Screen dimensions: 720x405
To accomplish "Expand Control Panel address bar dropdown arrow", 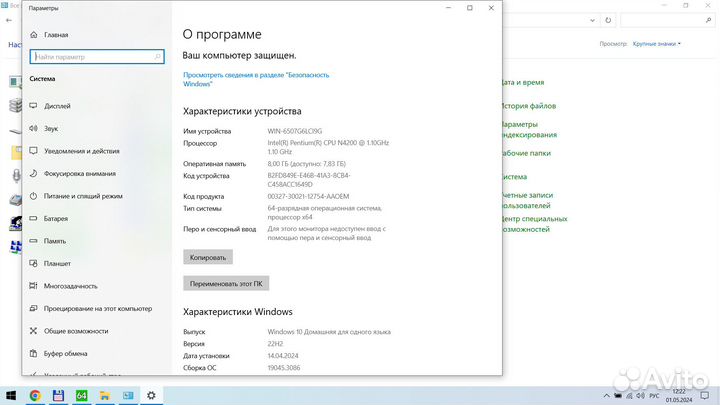I will pos(592,20).
